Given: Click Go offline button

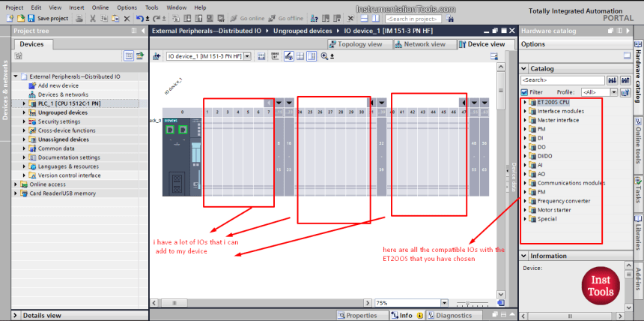Looking at the screenshot, I should (x=286, y=19).
